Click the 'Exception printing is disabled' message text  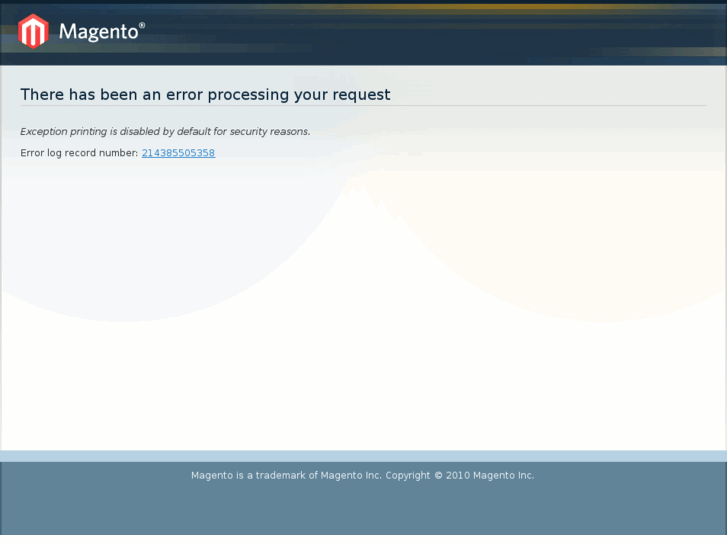(x=165, y=132)
